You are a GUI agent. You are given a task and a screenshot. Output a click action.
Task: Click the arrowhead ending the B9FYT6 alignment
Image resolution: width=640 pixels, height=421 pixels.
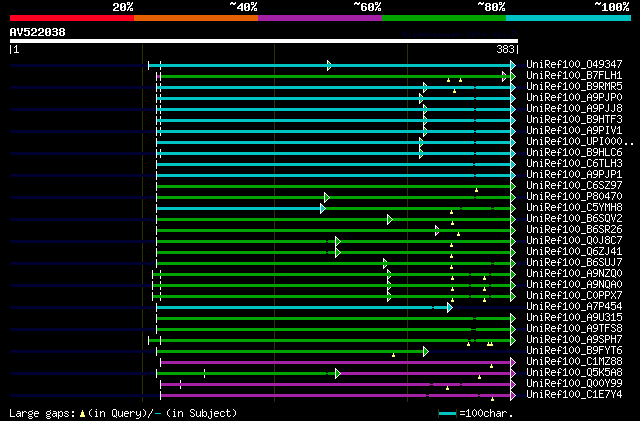[426, 352]
